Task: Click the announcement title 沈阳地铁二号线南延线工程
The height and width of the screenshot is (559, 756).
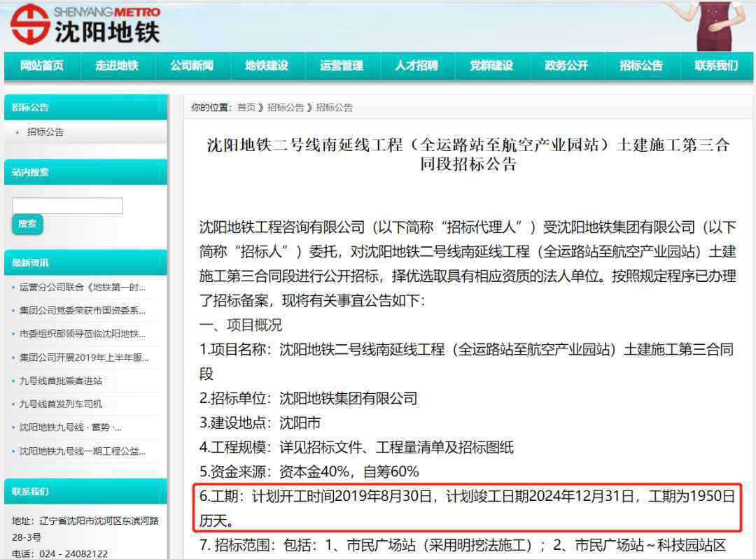Action: pos(468,154)
